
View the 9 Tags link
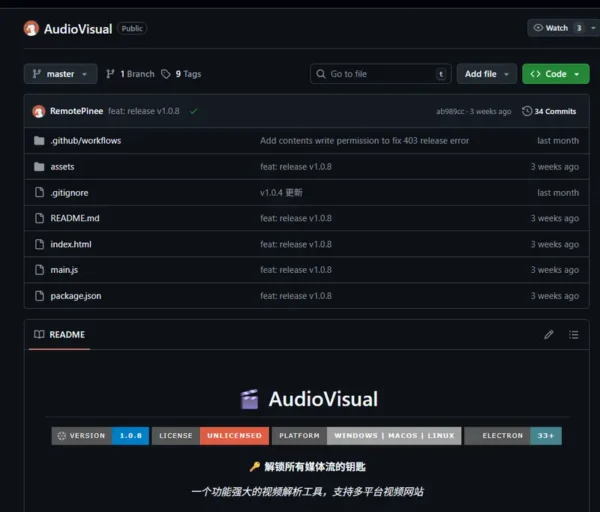[x=181, y=74]
